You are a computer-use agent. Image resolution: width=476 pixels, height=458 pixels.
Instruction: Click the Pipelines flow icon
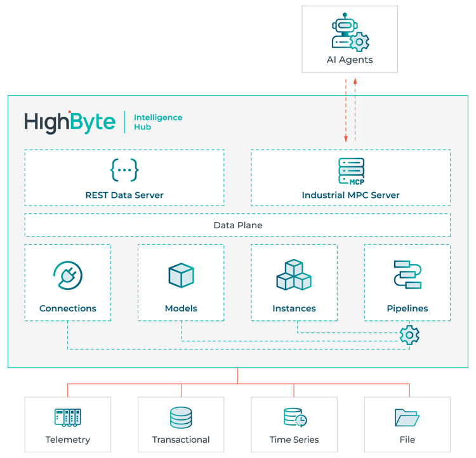click(407, 275)
